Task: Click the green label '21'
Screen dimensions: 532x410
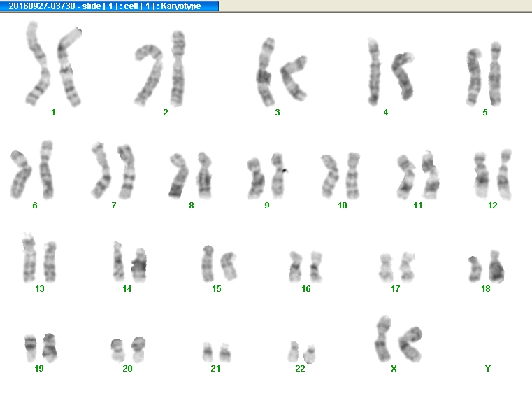Action: tap(215, 369)
